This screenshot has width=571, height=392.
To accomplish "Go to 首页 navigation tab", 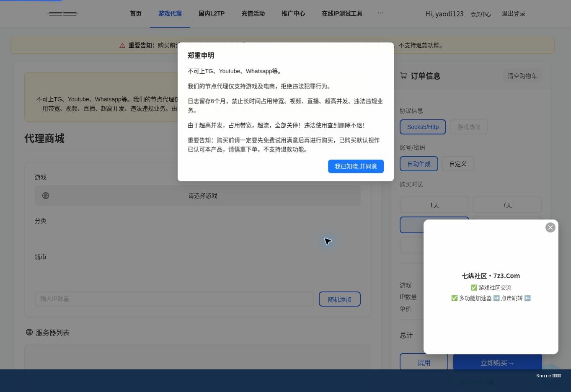I will click(x=136, y=13).
